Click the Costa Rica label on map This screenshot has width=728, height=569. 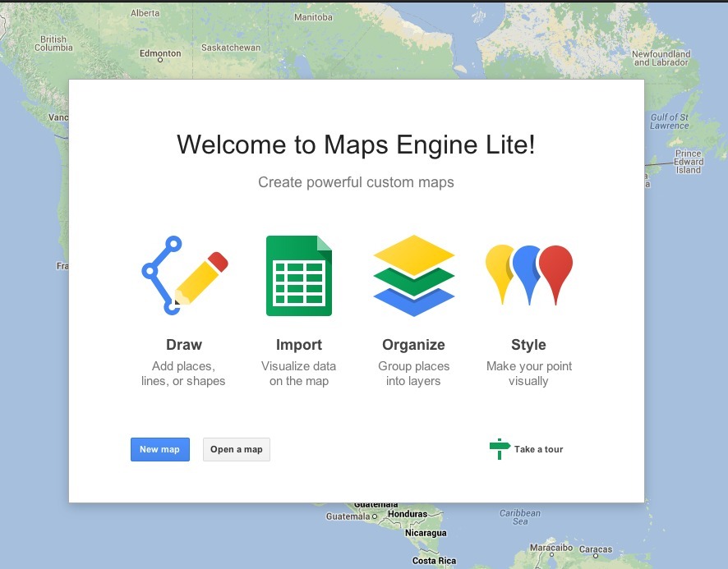(x=435, y=561)
